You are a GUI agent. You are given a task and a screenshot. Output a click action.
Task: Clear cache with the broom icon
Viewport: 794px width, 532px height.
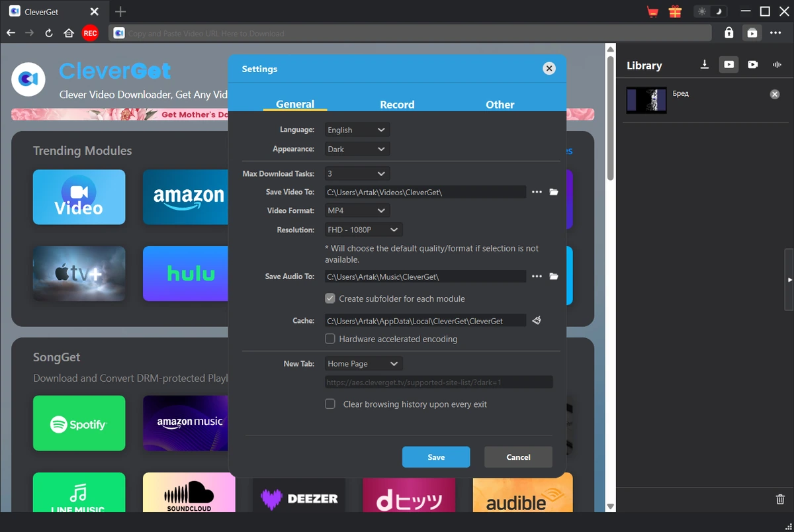coord(537,320)
